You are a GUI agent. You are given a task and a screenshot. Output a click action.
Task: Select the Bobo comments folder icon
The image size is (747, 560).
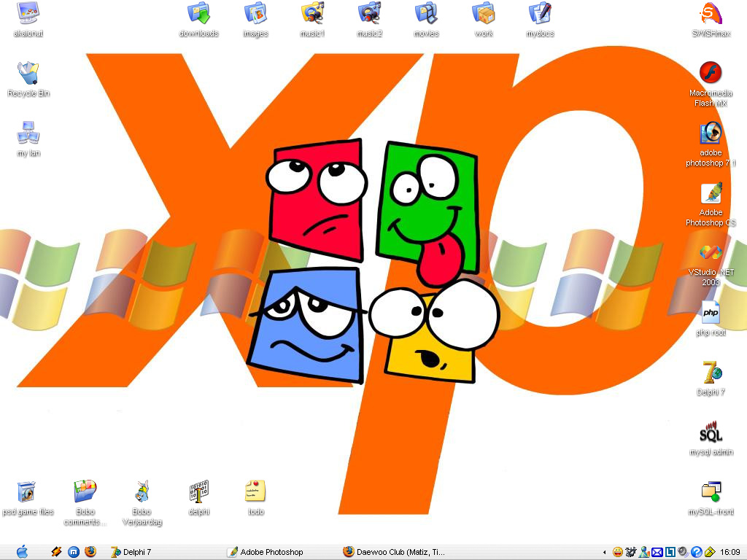(x=85, y=491)
